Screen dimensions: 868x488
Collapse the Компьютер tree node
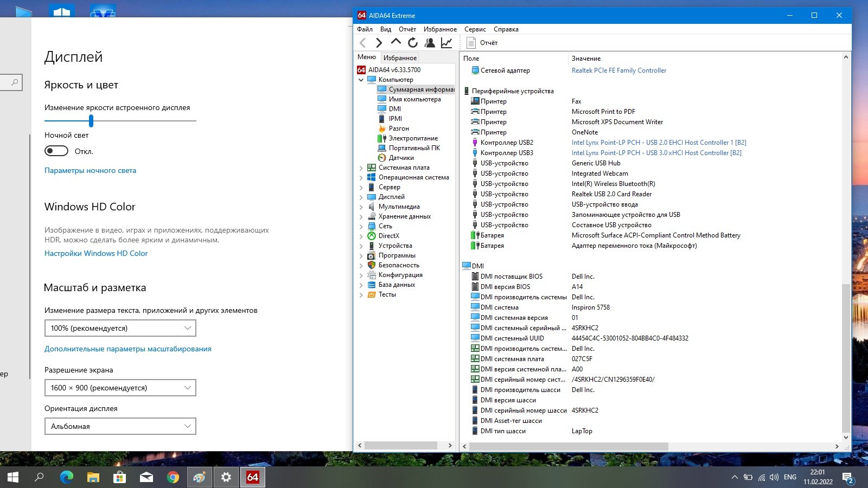(x=361, y=80)
